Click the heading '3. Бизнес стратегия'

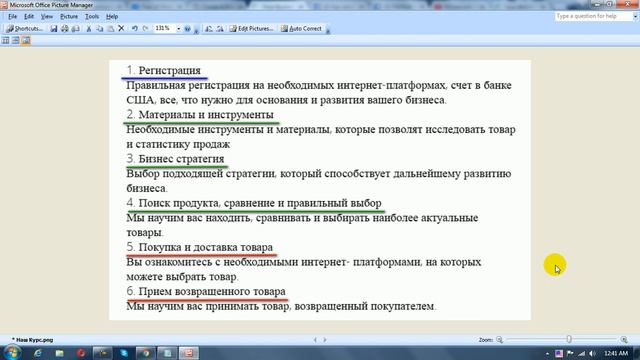(176, 158)
